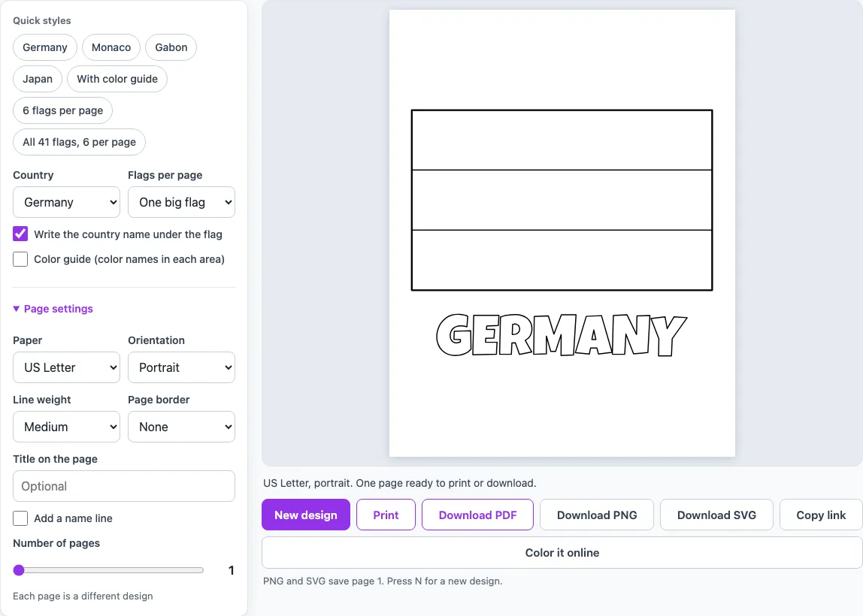The height and width of the screenshot is (616, 863).
Task: Select 'All 41 flags, 6 per page' style
Action: click(x=79, y=142)
